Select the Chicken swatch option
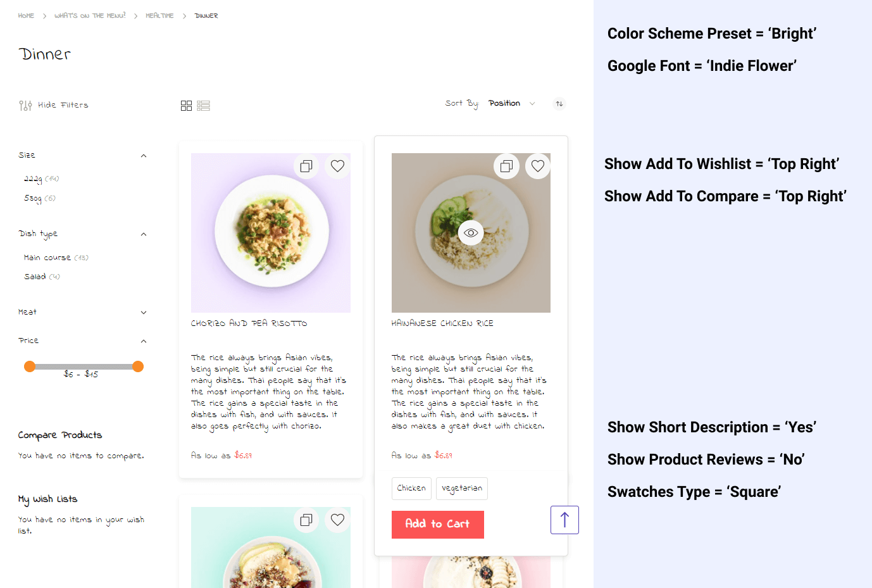 tap(411, 489)
